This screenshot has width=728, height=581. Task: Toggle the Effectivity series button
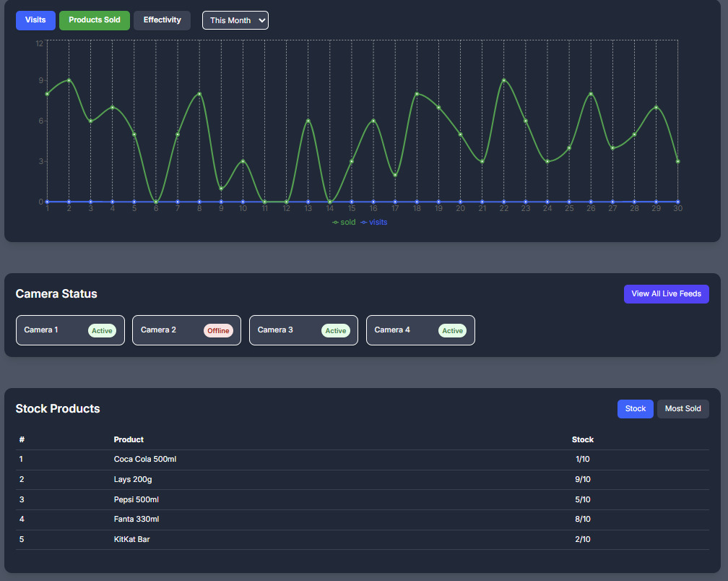point(162,20)
